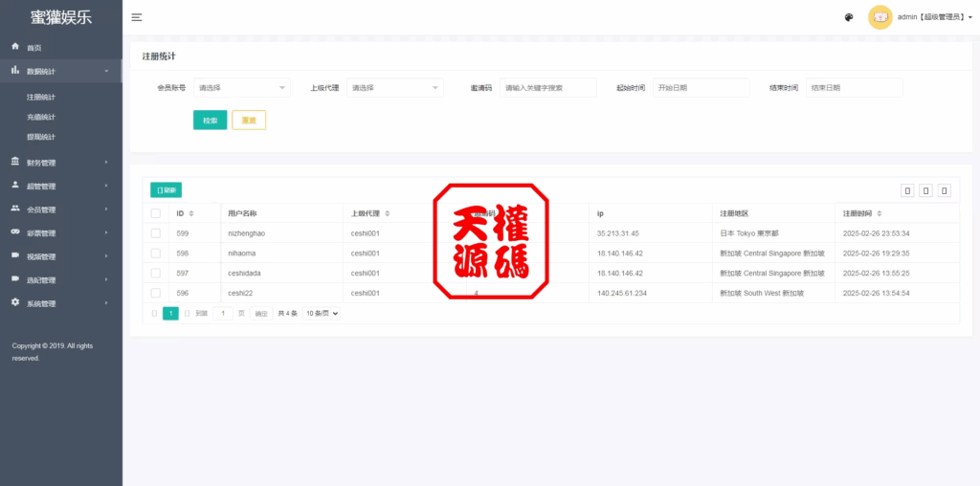Open the theme palette icon
This screenshot has height=486, width=980.
coord(849,17)
